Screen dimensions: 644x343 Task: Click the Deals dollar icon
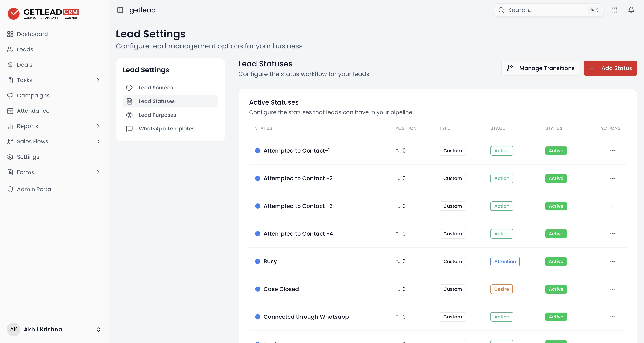tap(10, 65)
